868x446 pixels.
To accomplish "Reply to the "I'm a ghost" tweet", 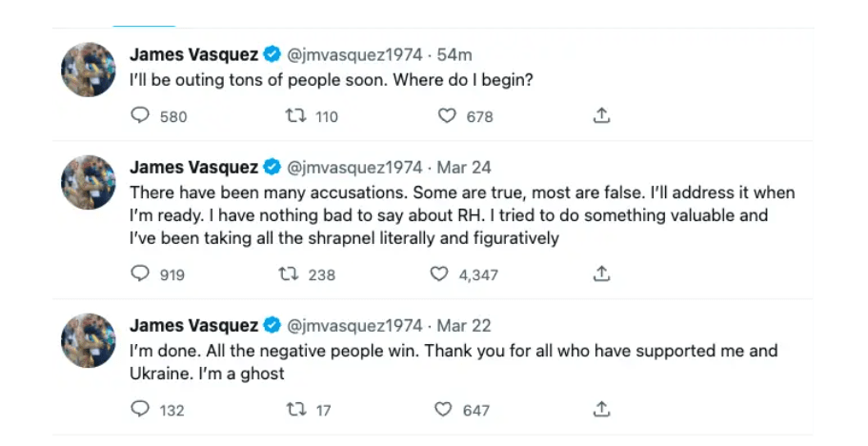I will 140,410.
